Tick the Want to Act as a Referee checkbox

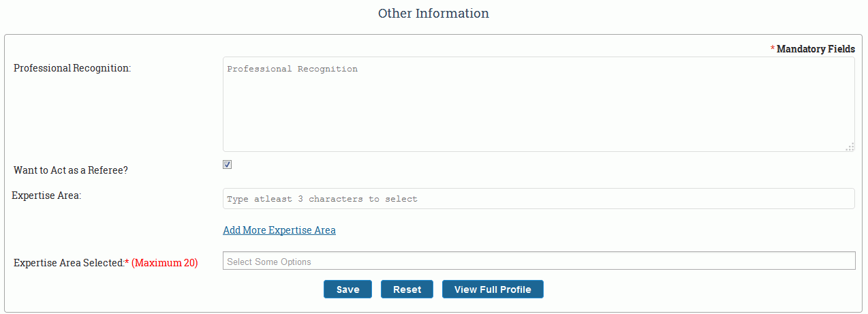click(228, 164)
